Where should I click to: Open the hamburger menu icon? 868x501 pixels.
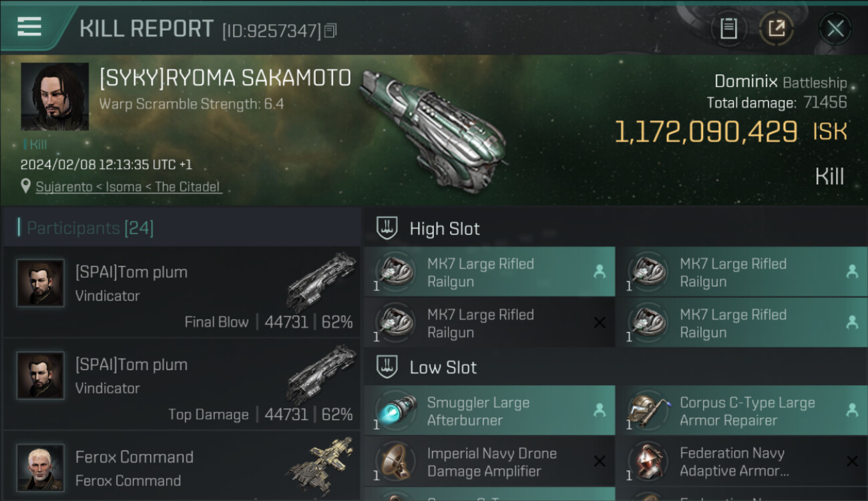29,27
